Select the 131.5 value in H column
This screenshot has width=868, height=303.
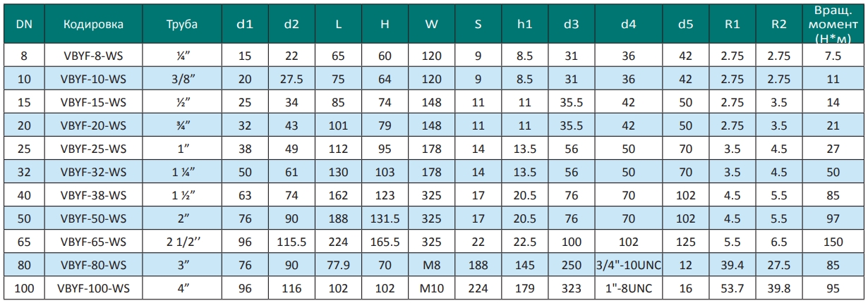(x=385, y=218)
